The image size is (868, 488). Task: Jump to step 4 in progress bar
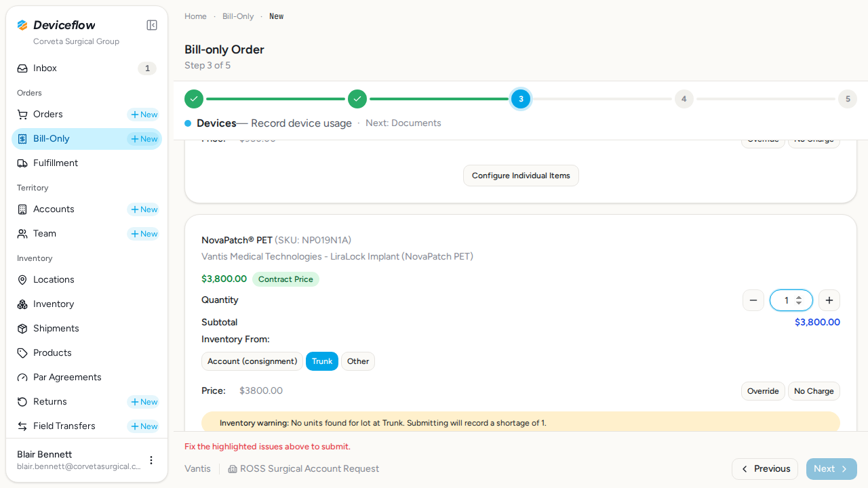point(684,99)
